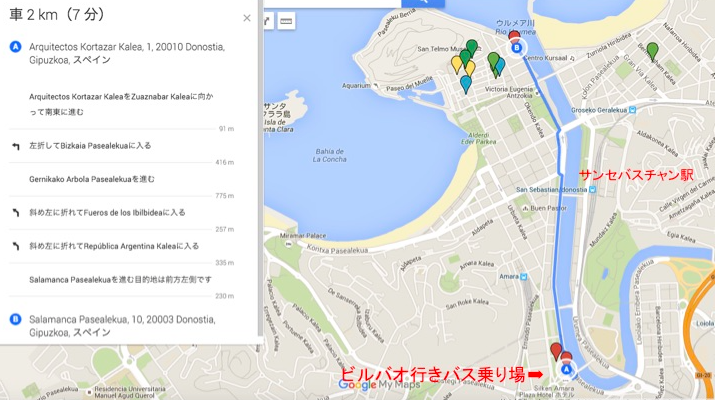The width and height of the screenshot is (715, 400).
Task: Click the GI-20 highway shield
Action: [704, 375]
